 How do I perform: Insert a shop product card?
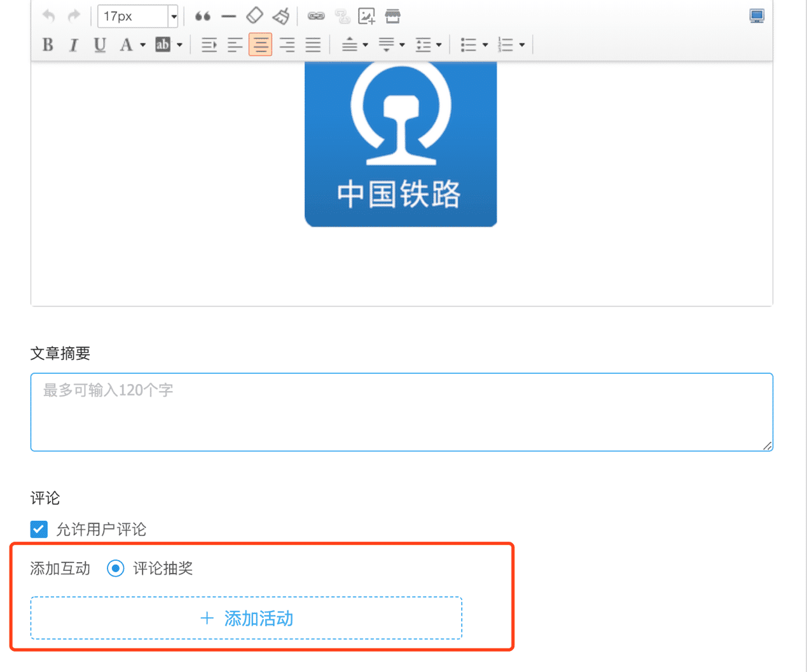click(x=393, y=16)
